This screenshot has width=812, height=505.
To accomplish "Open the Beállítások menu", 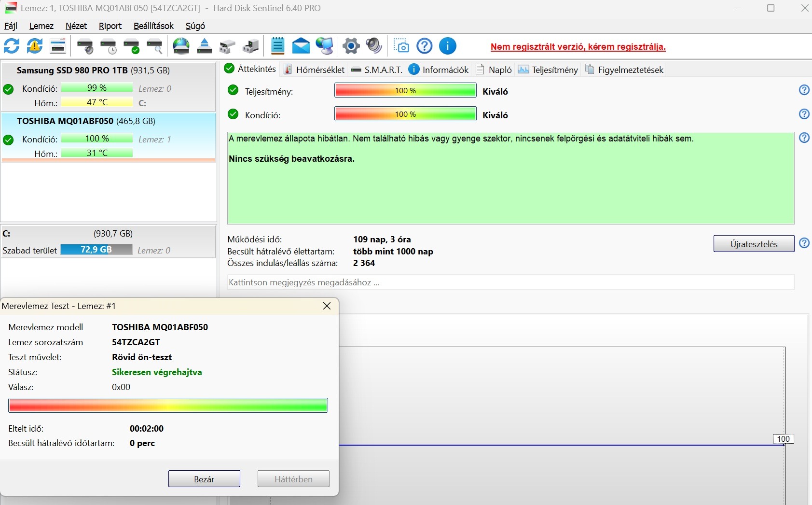I will [x=153, y=26].
